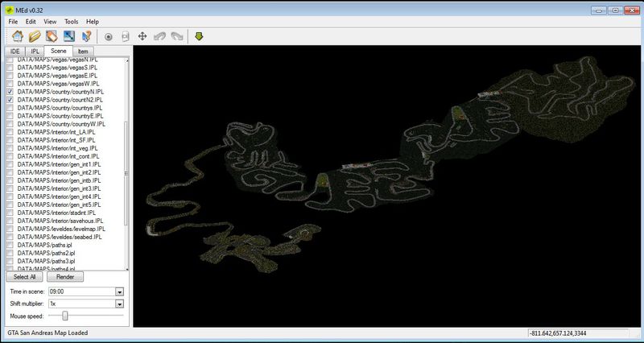Tick the levelmap.IPL checkbox
Image resolution: width=644 pixels, height=343 pixels.
[x=10, y=229]
